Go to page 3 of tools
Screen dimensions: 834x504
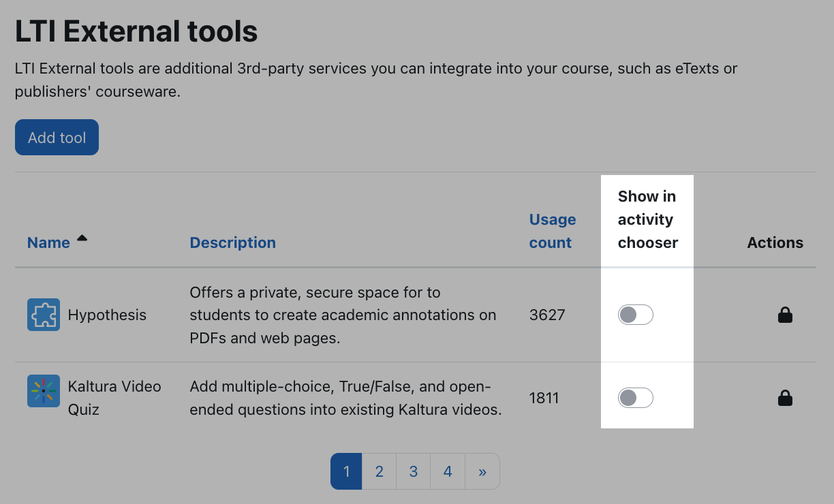414,471
